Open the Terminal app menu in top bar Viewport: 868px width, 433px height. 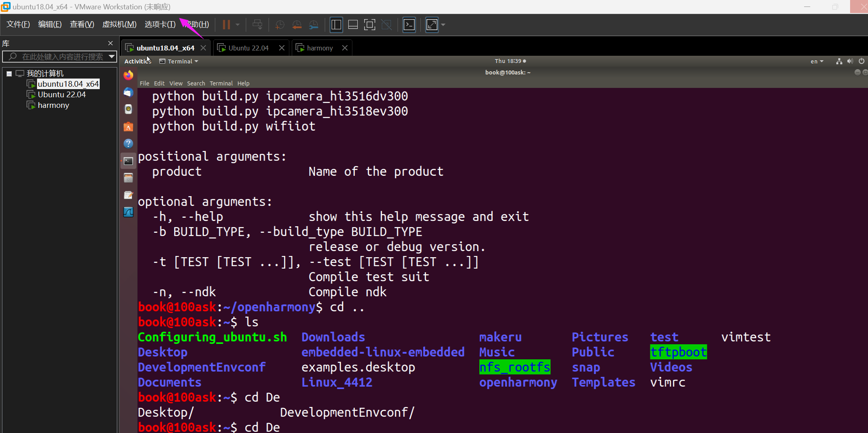(x=179, y=61)
